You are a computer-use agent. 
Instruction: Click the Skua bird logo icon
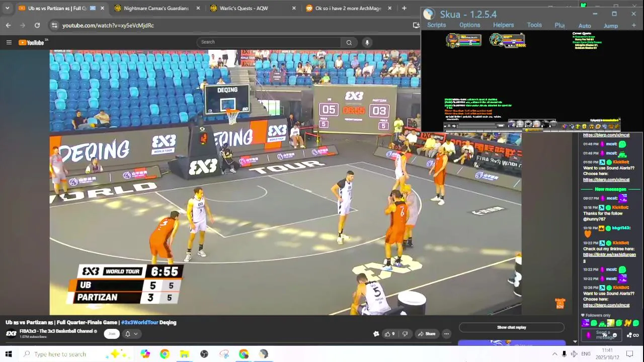point(429,14)
